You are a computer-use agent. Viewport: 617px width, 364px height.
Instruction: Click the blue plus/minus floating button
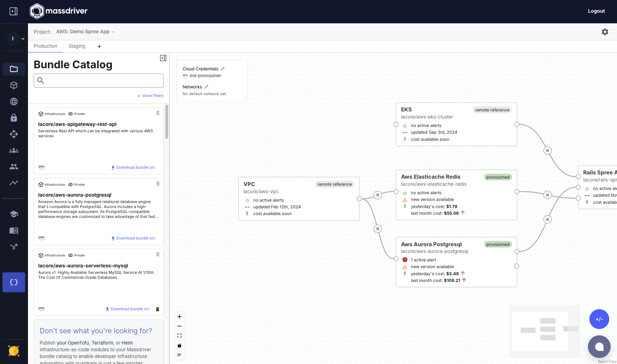599,319
